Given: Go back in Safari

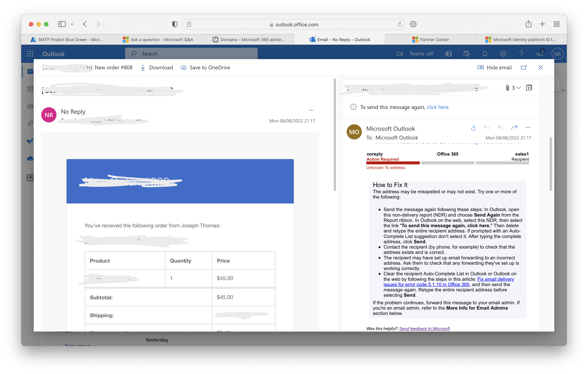Looking at the screenshot, I should pos(85,24).
